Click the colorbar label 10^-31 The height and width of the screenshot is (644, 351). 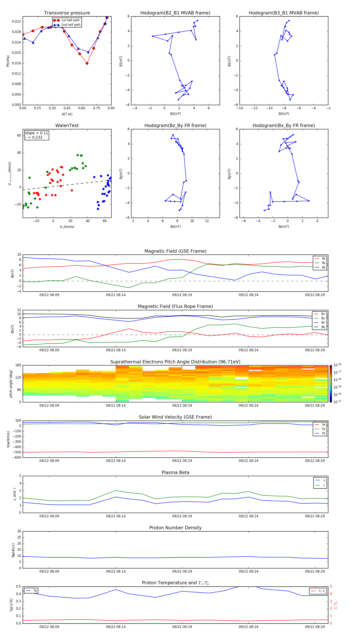[x=337, y=402]
